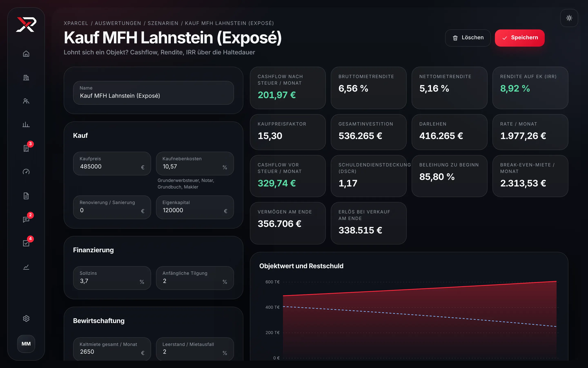Go to SZENARIEN breadcrumb
Viewport: 588px width, 368px height.
pos(163,23)
